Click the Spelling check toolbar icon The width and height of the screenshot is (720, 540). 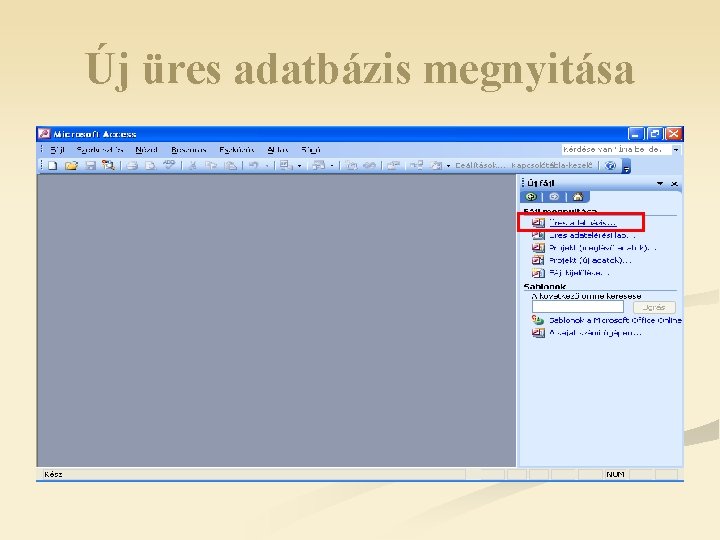169,165
